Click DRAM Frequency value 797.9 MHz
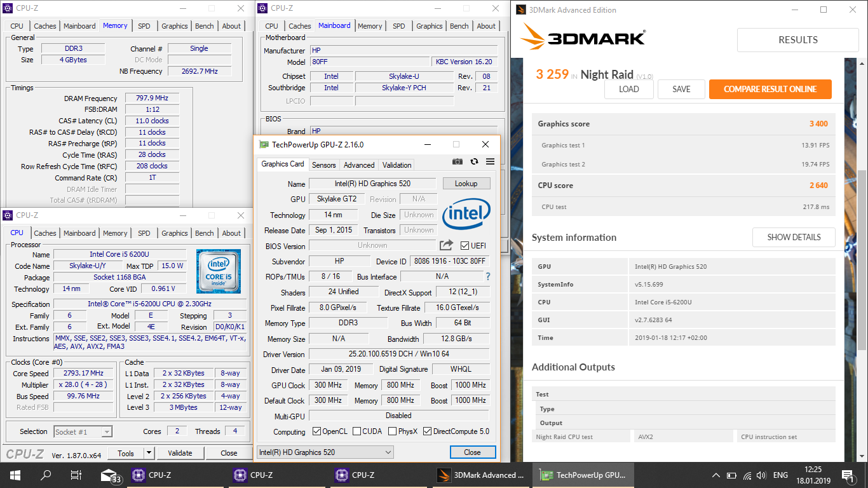 click(152, 98)
